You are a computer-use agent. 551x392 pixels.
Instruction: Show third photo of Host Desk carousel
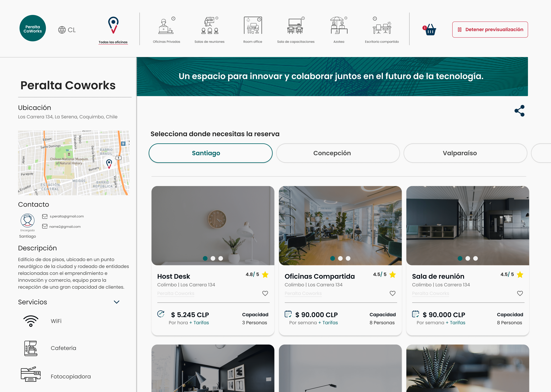220,258
